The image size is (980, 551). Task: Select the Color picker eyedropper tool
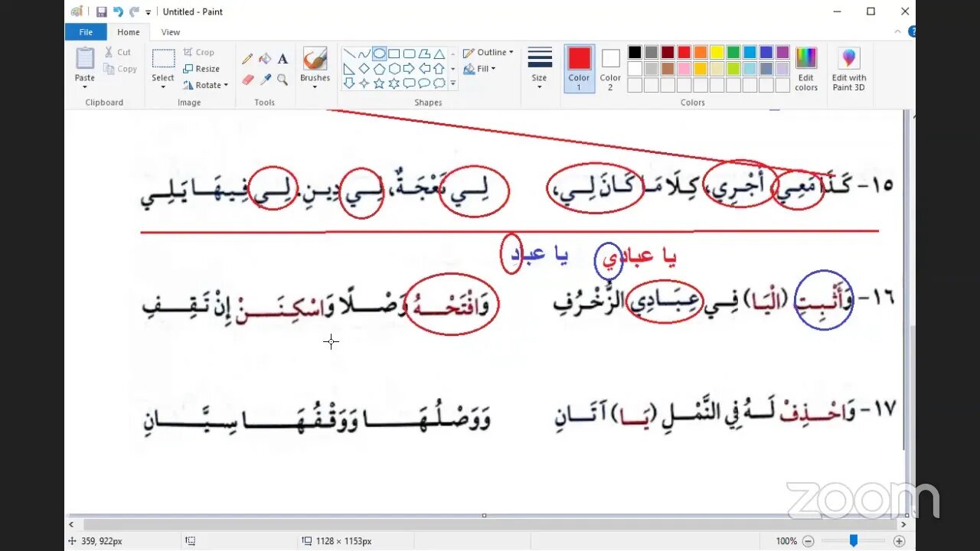pyautogui.click(x=265, y=80)
